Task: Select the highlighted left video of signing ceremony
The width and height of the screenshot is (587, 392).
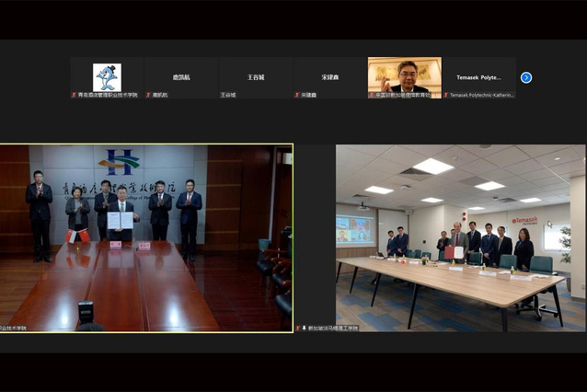Action: (146, 237)
